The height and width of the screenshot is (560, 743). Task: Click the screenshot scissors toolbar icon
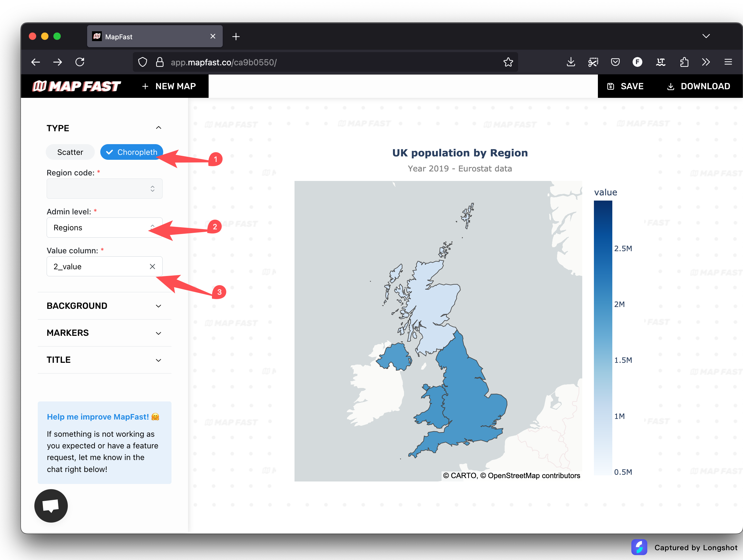[x=593, y=62]
